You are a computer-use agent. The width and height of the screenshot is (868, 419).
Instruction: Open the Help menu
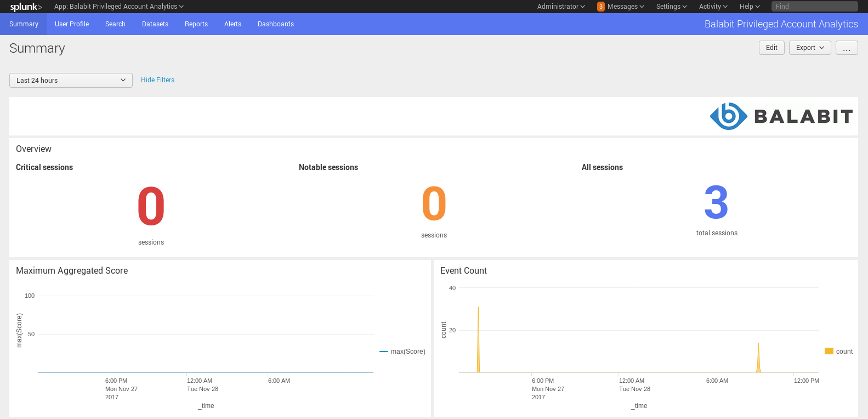coord(750,7)
